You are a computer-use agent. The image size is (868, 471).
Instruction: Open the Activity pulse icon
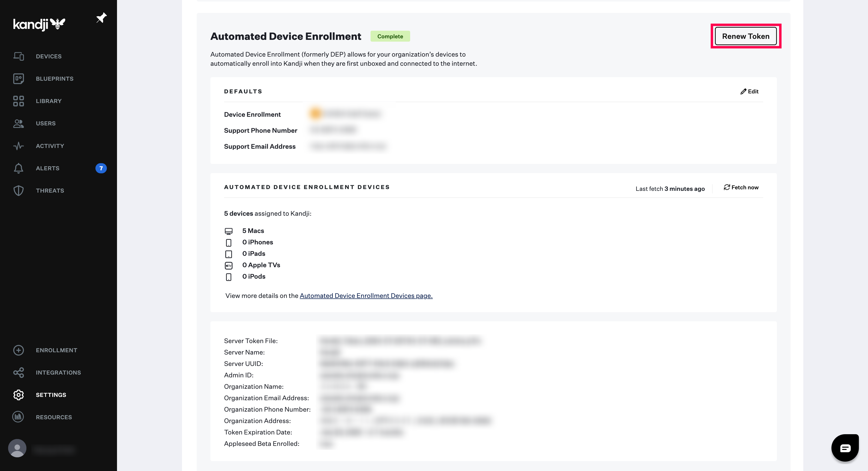coord(19,146)
